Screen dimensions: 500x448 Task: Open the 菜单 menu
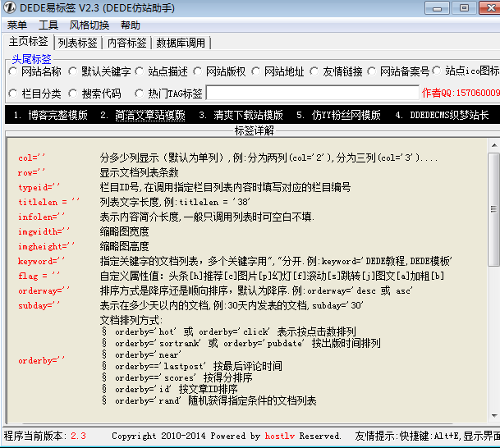tap(17, 25)
